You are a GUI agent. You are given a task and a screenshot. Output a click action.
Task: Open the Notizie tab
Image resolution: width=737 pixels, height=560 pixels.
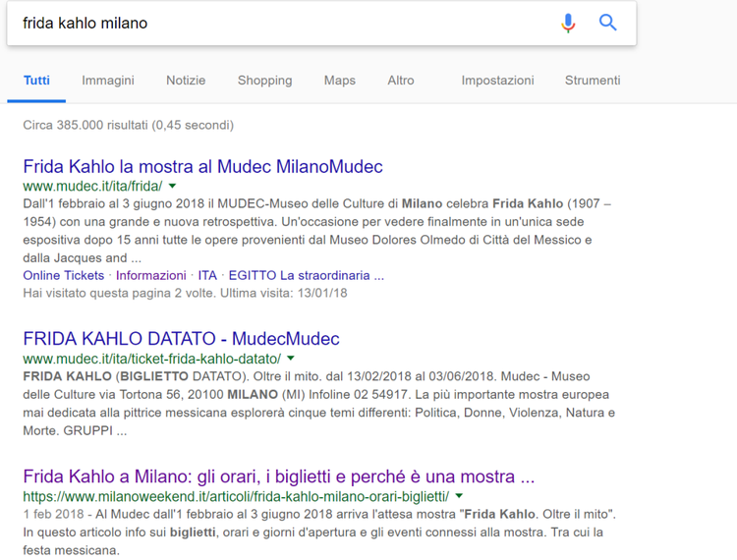(186, 81)
